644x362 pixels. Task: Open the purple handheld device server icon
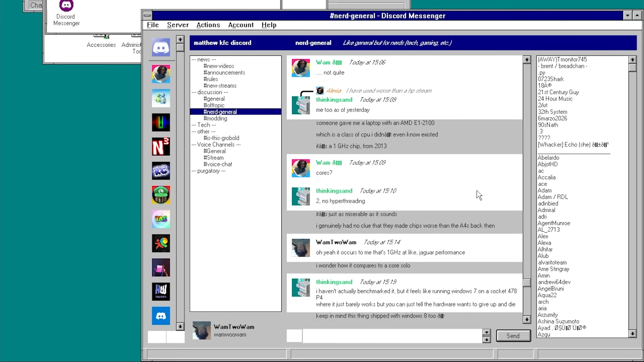[161, 268]
